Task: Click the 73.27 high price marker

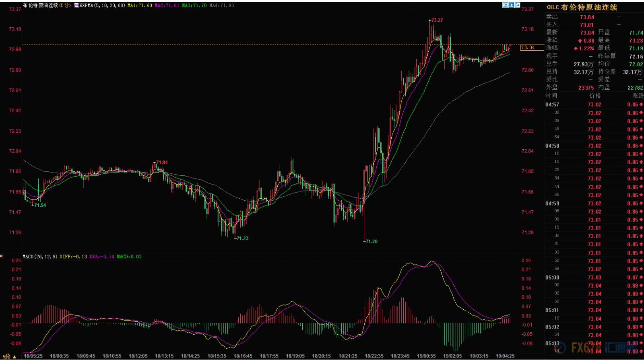Action: (437, 20)
